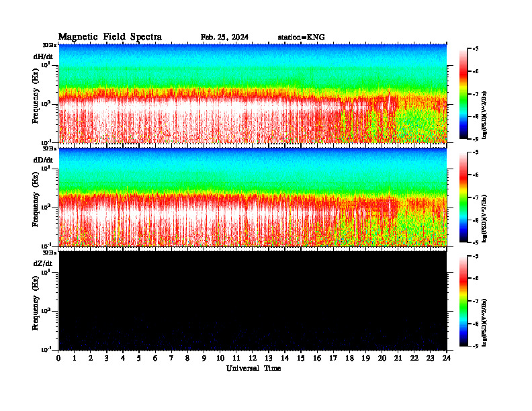Click the '-7' value on dD/dt color bar

point(475,197)
